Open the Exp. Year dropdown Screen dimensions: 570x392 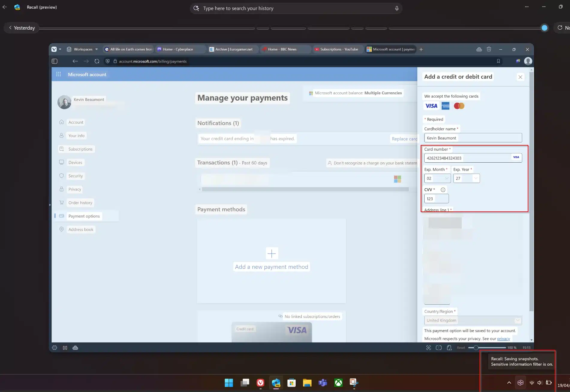tap(466, 178)
